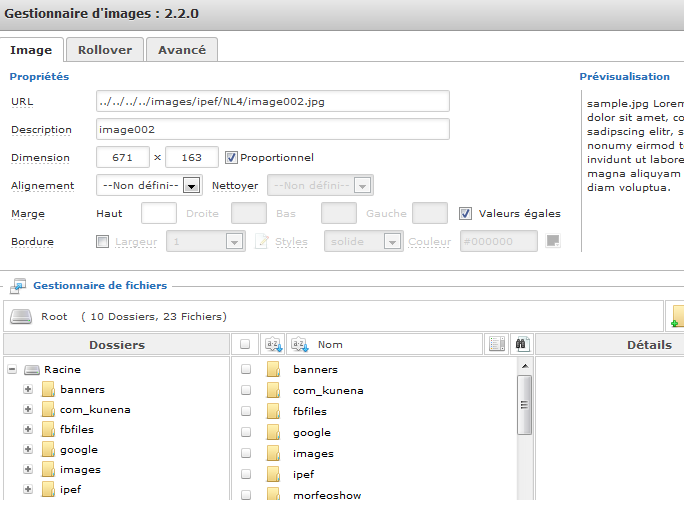
Task: Check the images row checkbox
Action: pyautogui.click(x=246, y=453)
